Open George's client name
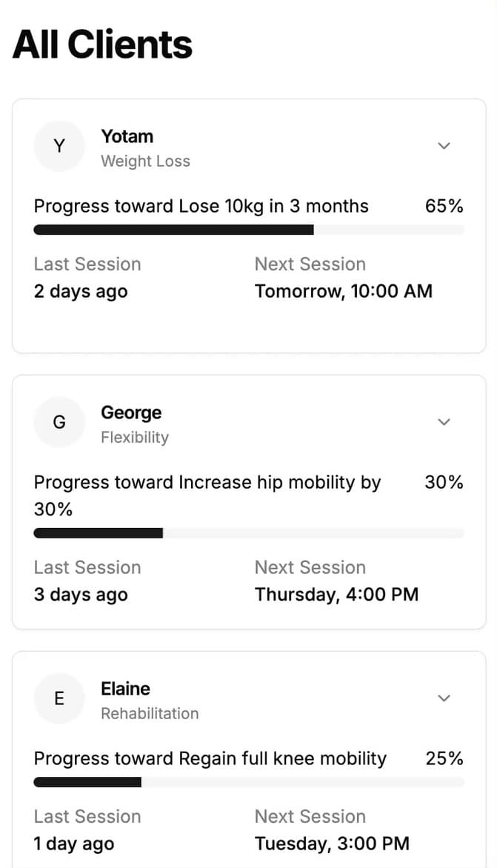 [131, 413]
